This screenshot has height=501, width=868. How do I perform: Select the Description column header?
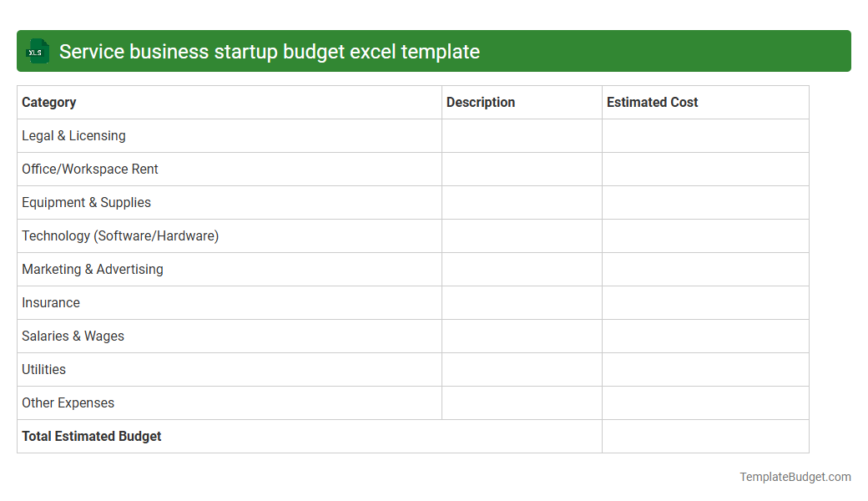481,102
